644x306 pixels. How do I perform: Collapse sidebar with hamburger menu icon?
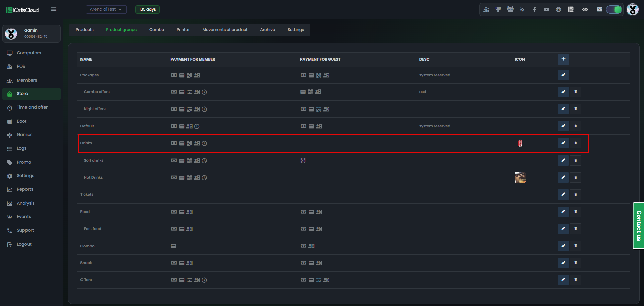click(54, 9)
